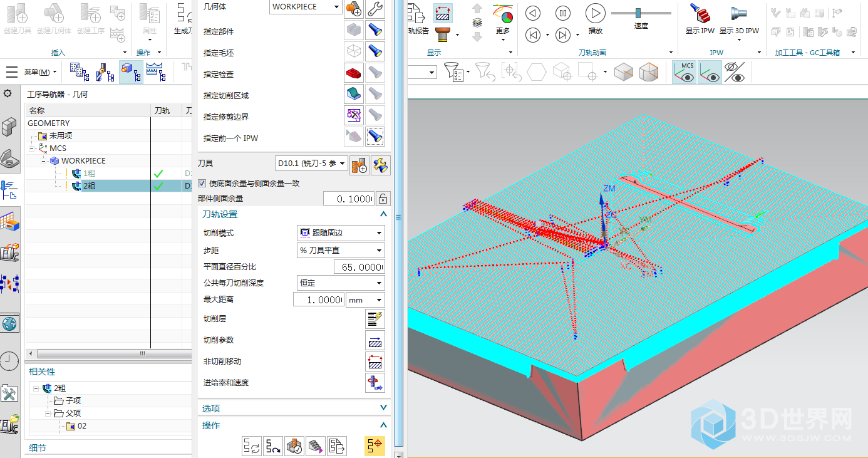Toggle WCS display eye icon next to MCS
Screen dimensions: 868x458
[x=710, y=72]
